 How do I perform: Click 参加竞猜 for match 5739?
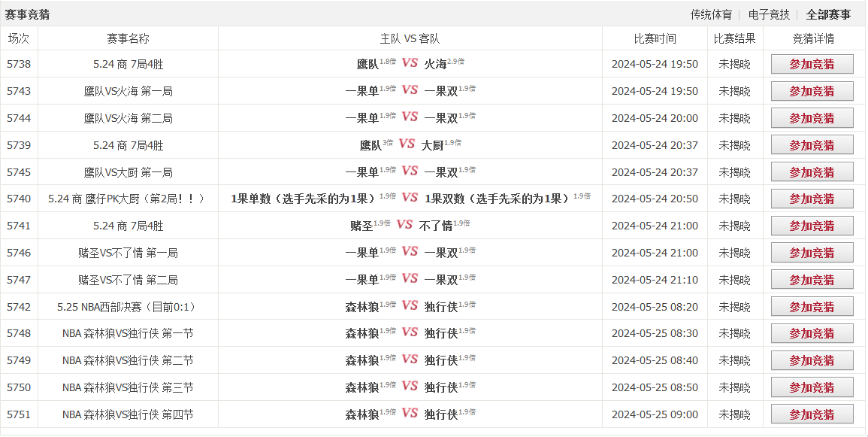click(812, 145)
